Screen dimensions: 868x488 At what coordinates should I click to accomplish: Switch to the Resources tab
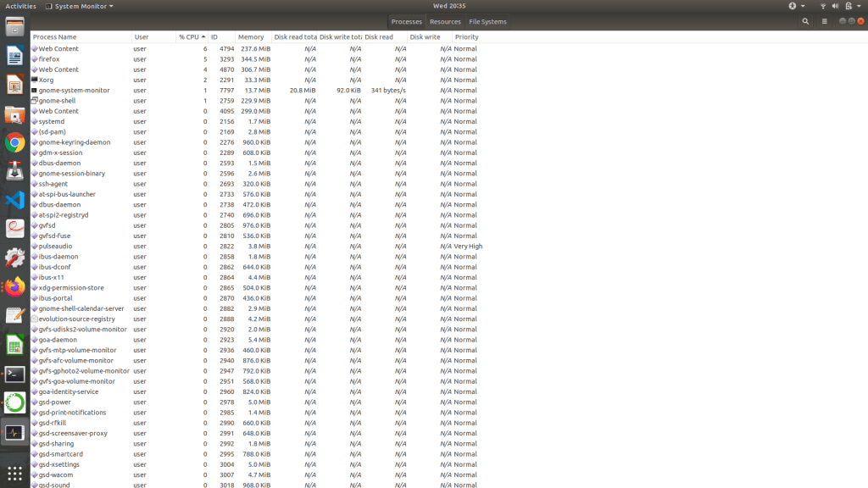(445, 21)
